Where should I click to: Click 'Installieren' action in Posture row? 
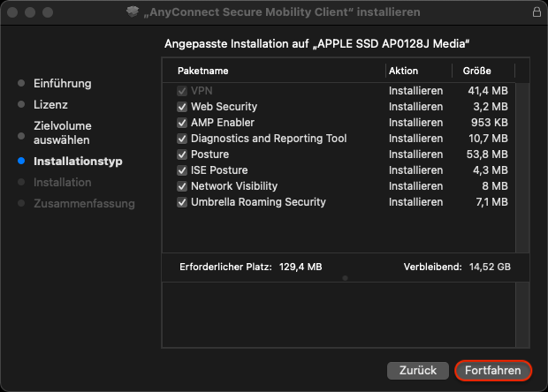(x=416, y=155)
